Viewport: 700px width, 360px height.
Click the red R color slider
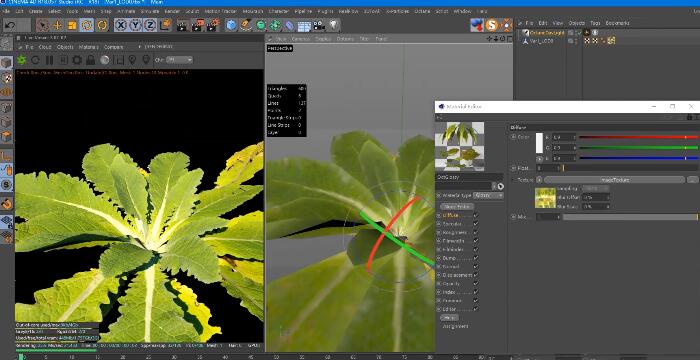[x=638, y=137]
